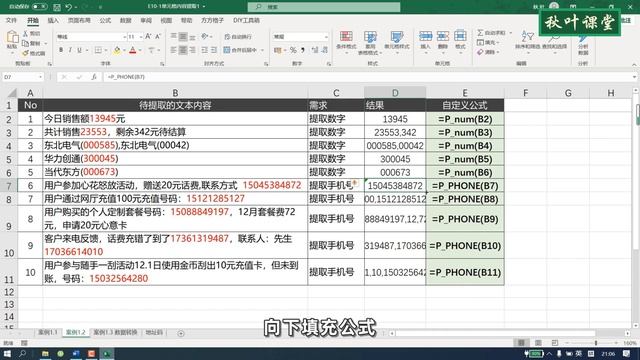Click the Decrease Font Size icon

(x=158, y=37)
